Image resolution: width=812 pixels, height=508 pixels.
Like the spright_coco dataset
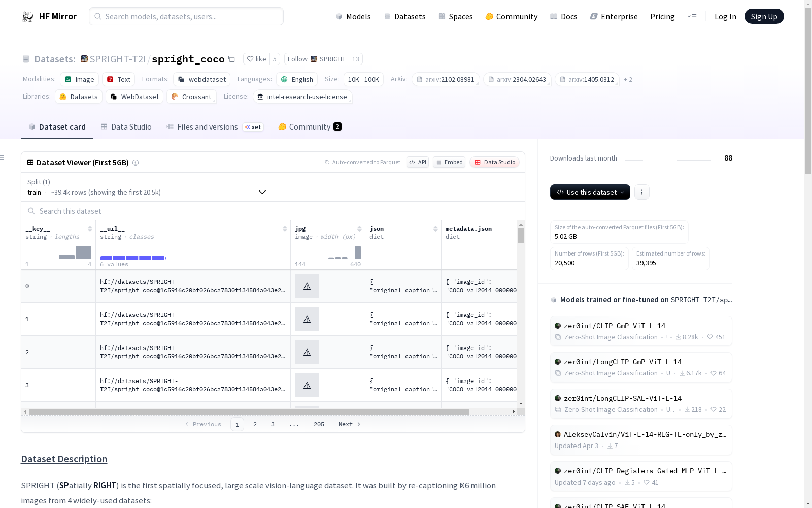click(x=256, y=59)
